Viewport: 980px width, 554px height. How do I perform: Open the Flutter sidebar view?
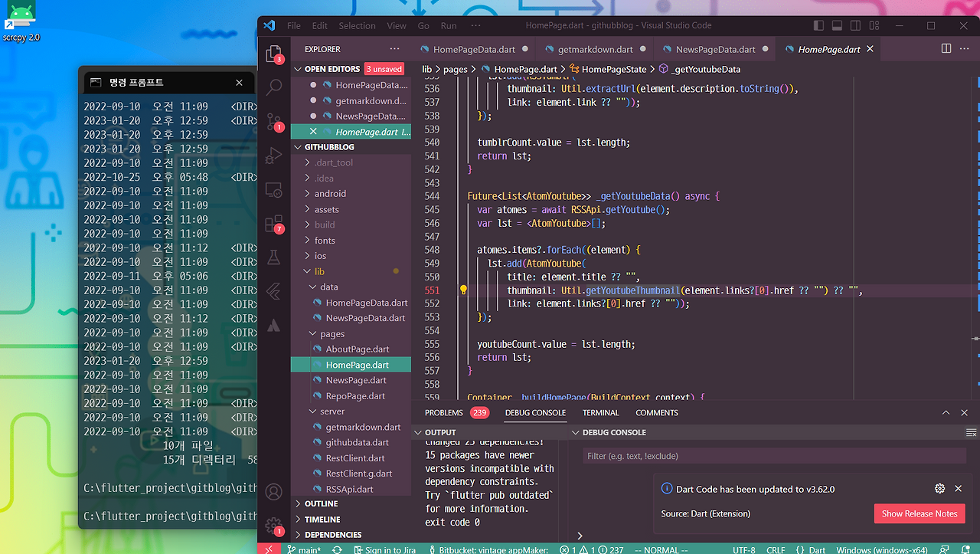pyautogui.click(x=273, y=291)
